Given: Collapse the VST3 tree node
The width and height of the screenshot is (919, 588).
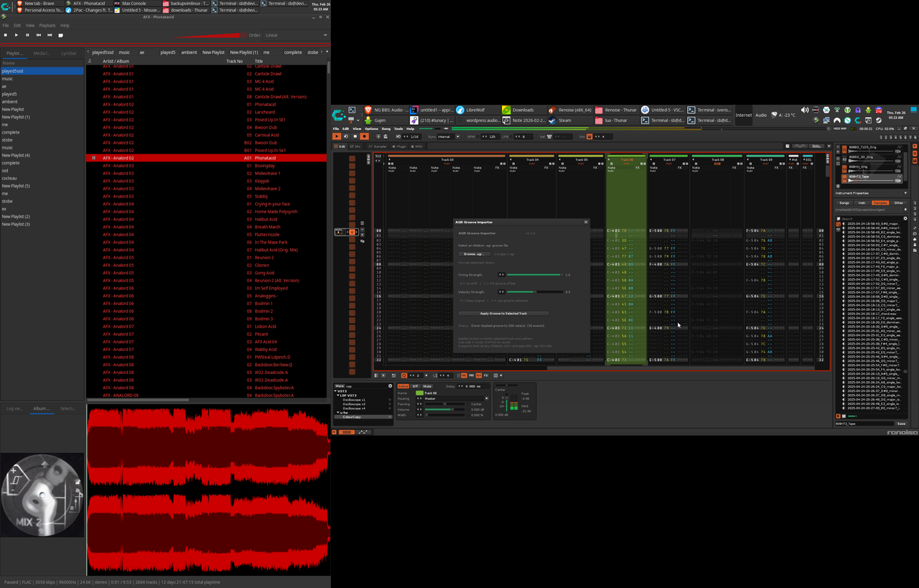Looking at the screenshot, I should [x=335, y=391].
